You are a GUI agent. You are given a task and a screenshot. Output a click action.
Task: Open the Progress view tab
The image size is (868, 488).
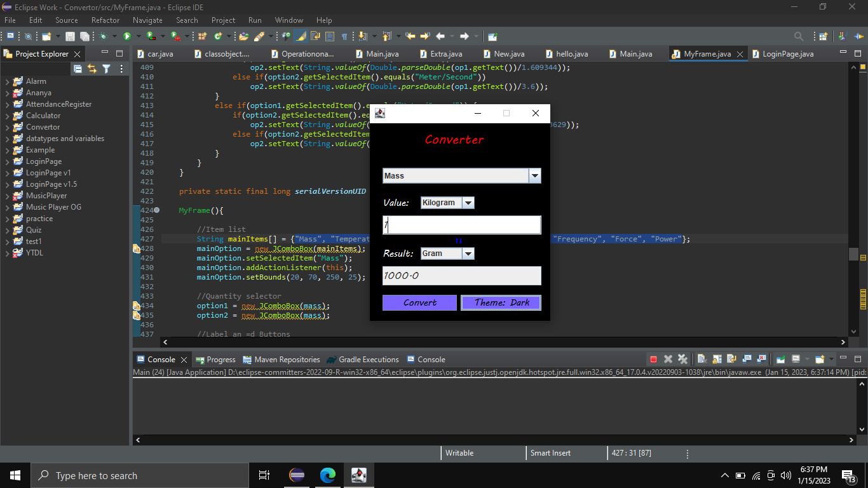point(215,360)
